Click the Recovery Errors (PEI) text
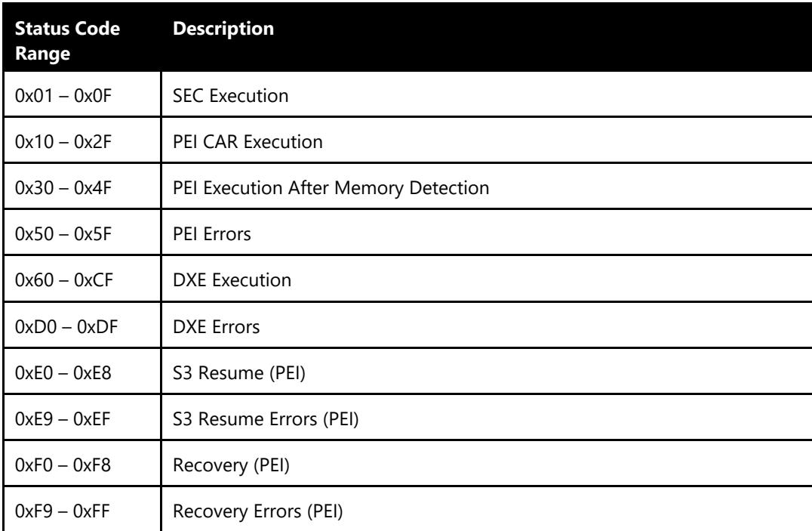The image size is (812, 531). pyautogui.click(x=258, y=511)
